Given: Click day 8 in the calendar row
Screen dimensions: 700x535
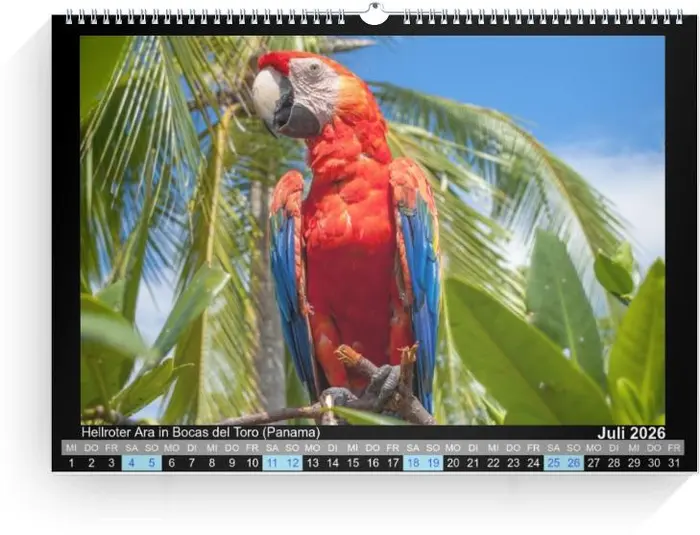Looking at the screenshot, I should click(212, 463).
